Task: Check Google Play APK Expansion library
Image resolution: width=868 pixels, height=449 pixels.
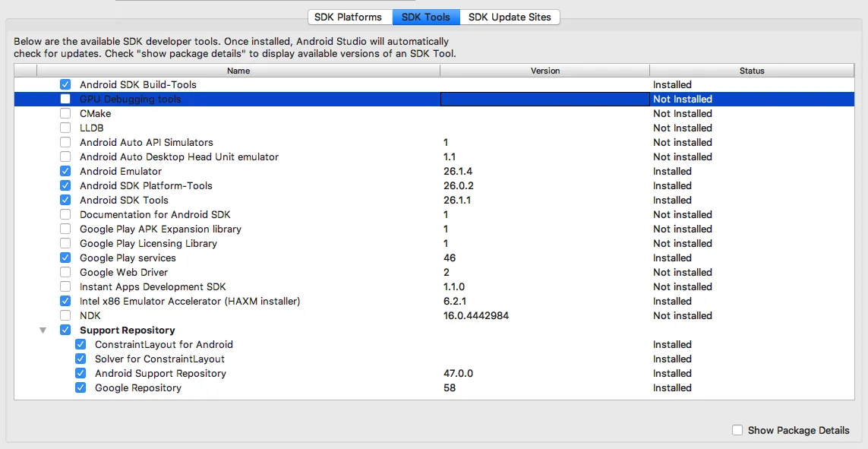Action: click(65, 229)
